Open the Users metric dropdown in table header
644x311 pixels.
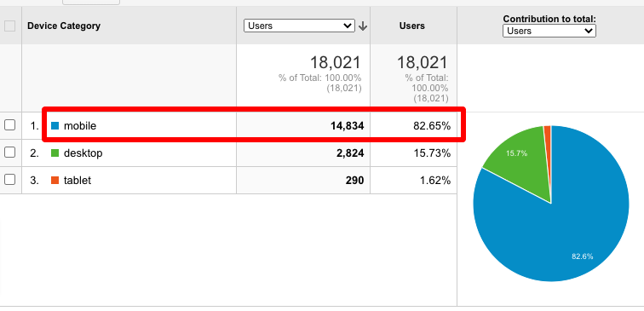(x=299, y=26)
